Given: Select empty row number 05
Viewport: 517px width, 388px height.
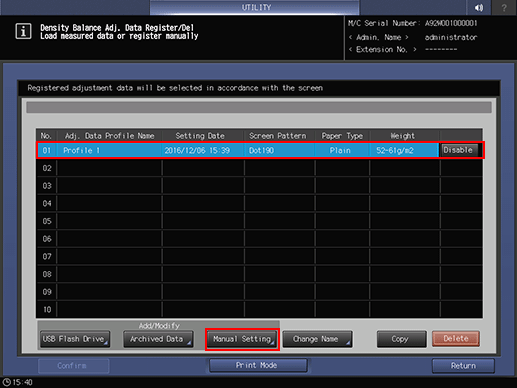Looking at the screenshot, I should pyautogui.click(x=259, y=221).
